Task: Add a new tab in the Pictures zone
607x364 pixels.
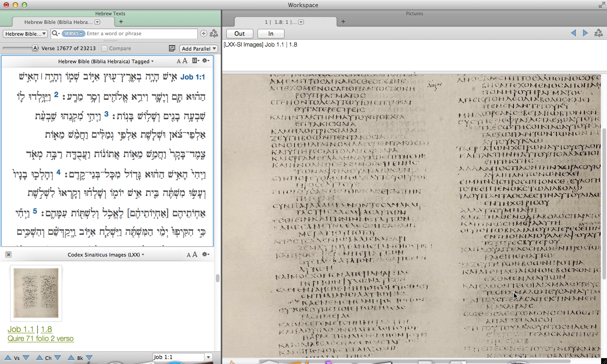Action: [x=343, y=22]
